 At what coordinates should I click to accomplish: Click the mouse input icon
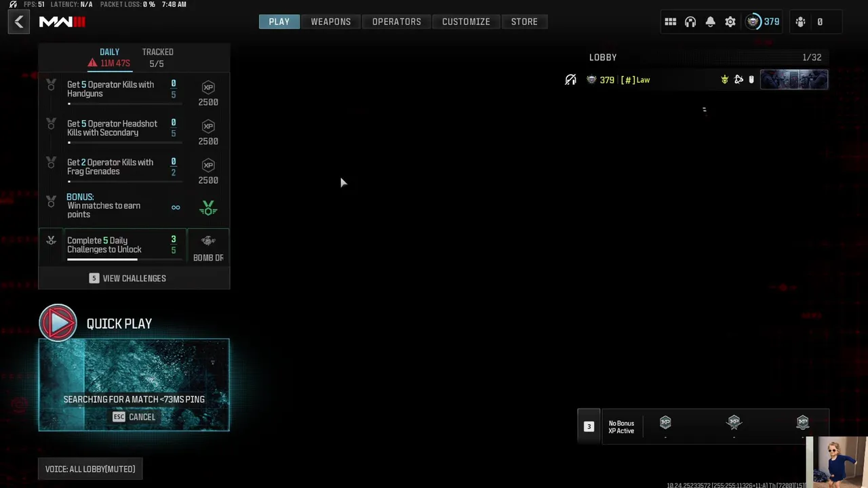click(751, 80)
